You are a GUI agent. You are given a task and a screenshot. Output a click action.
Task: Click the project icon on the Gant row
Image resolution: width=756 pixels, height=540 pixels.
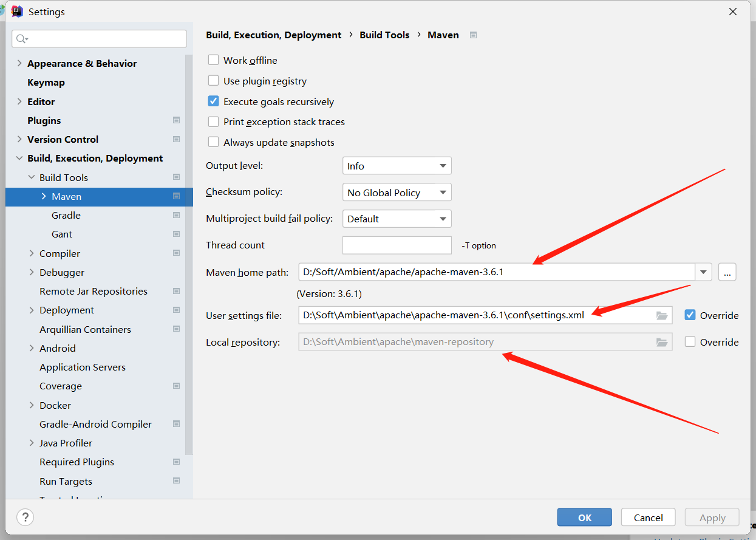tap(176, 234)
